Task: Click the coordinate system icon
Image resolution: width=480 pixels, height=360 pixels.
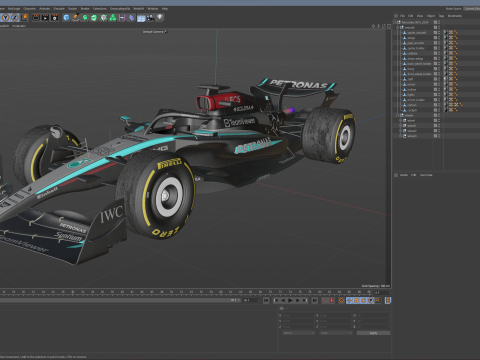Action: pos(25,17)
